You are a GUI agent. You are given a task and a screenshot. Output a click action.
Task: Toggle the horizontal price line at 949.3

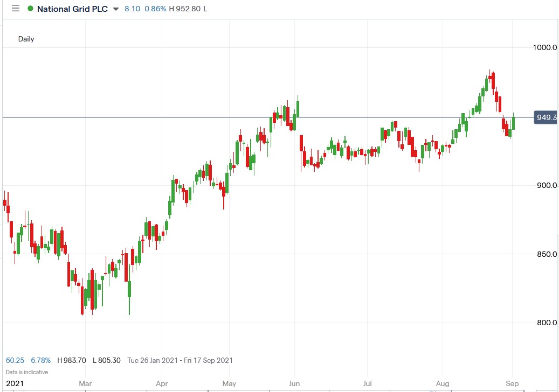(x=323, y=116)
